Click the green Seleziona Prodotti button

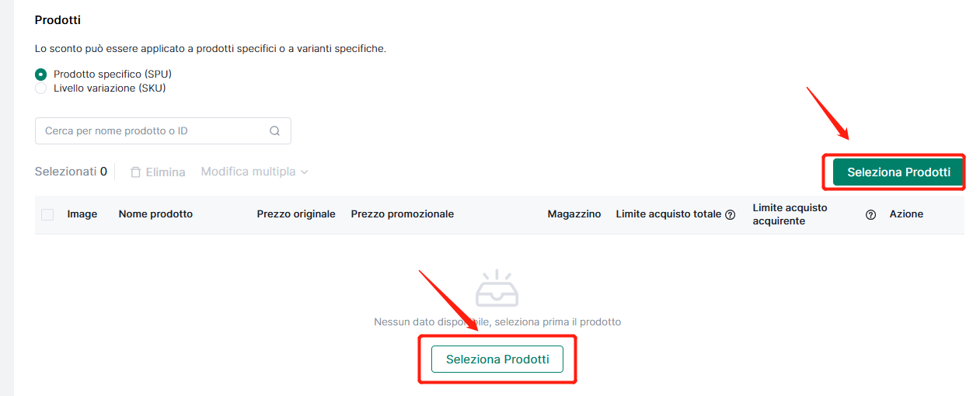(x=898, y=172)
